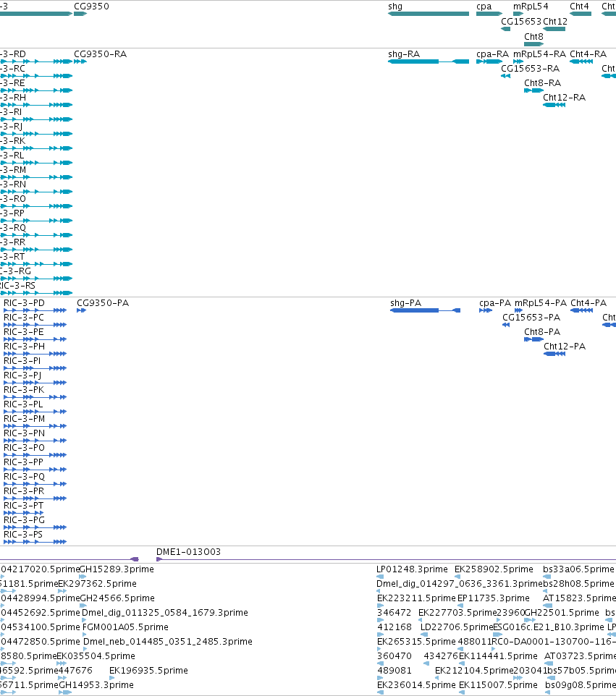Click the Cht8-RA transcript label
The width and height of the screenshot is (616, 696).
click(x=543, y=83)
